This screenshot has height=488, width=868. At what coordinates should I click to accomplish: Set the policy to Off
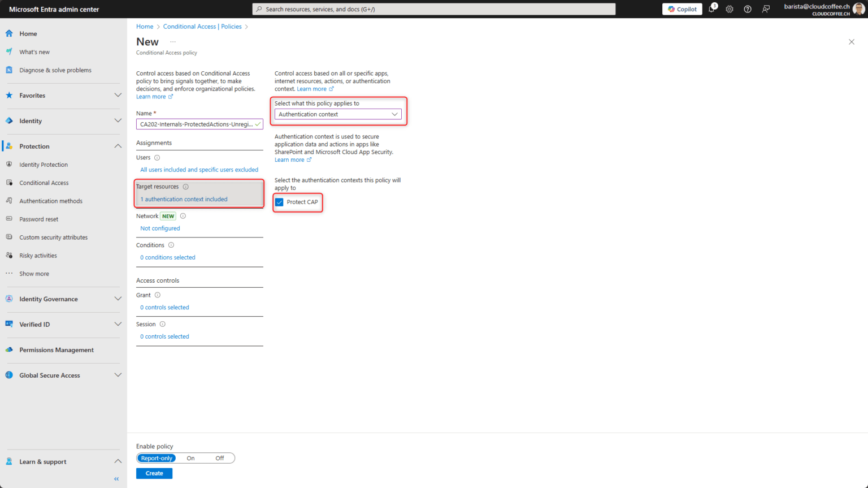pyautogui.click(x=219, y=458)
